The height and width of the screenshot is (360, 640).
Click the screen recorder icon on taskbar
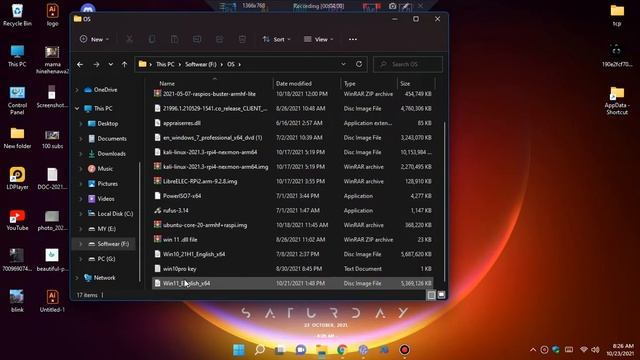click(x=404, y=350)
